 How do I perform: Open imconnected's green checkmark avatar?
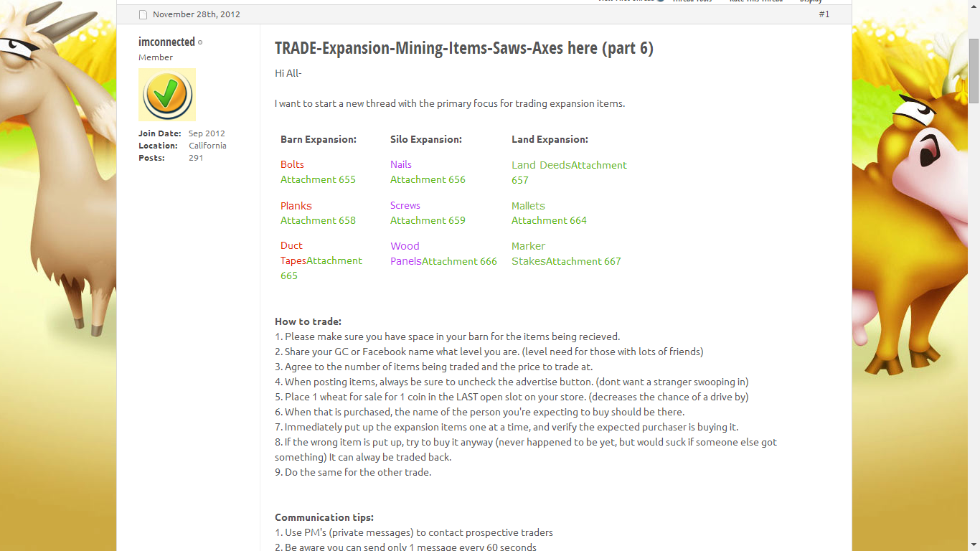[x=167, y=95]
